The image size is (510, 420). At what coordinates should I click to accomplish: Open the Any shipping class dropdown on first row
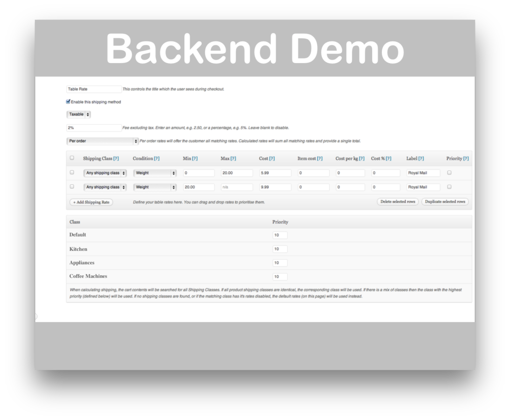point(105,173)
